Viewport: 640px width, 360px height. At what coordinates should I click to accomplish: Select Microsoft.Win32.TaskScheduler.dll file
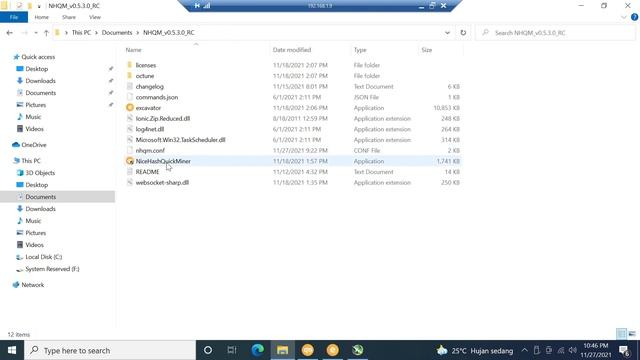tap(180, 140)
